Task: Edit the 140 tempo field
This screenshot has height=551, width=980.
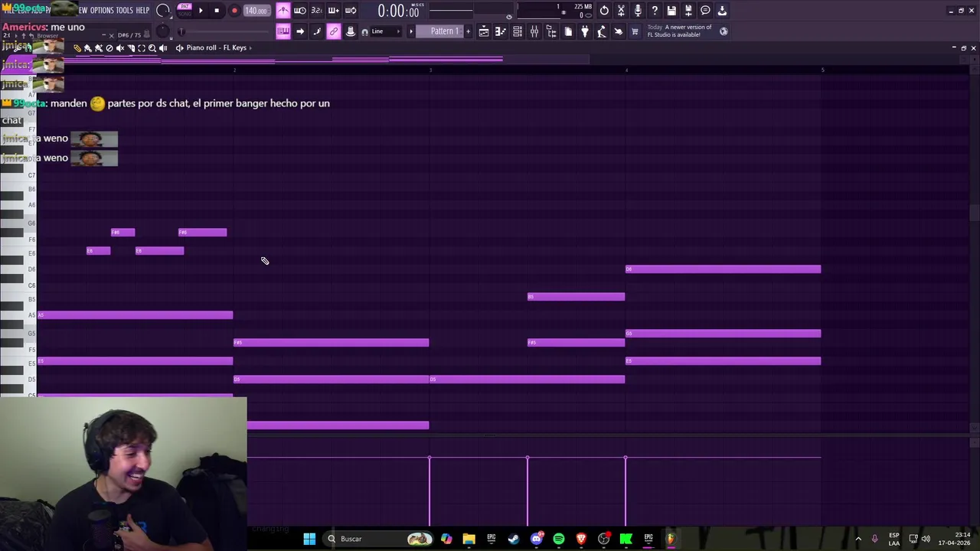Action: (x=256, y=11)
